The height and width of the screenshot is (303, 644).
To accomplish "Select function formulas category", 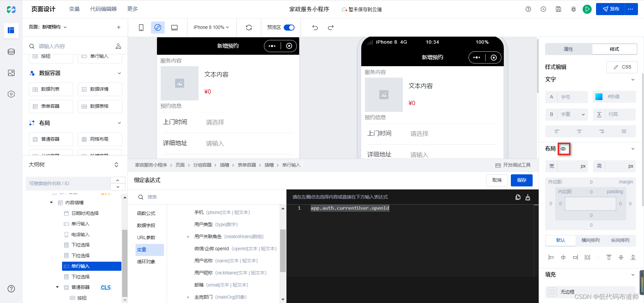I will pyautogui.click(x=146, y=213).
